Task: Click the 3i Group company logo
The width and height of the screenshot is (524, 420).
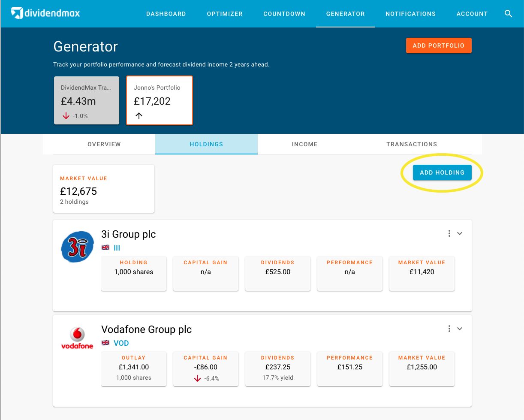Action: pos(77,247)
